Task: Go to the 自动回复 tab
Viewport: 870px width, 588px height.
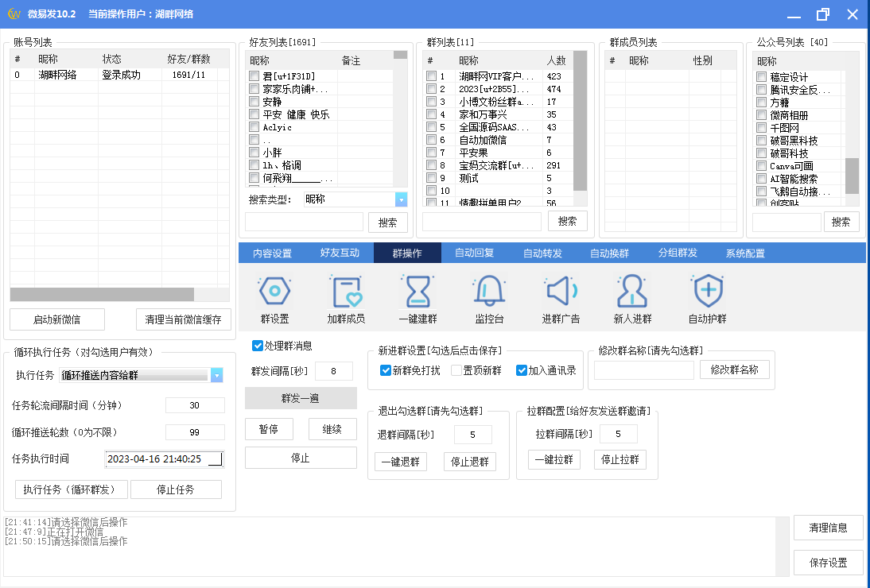Action: [x=475, y=253]
